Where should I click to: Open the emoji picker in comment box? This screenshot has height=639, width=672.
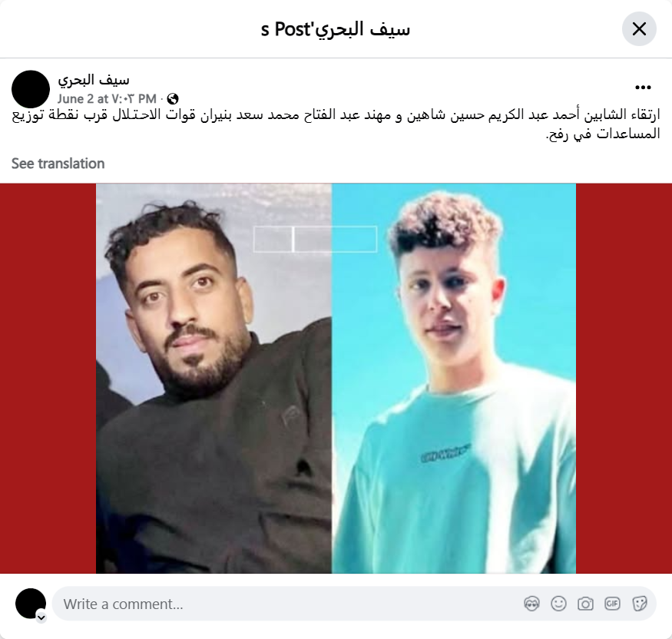point(558,604)
